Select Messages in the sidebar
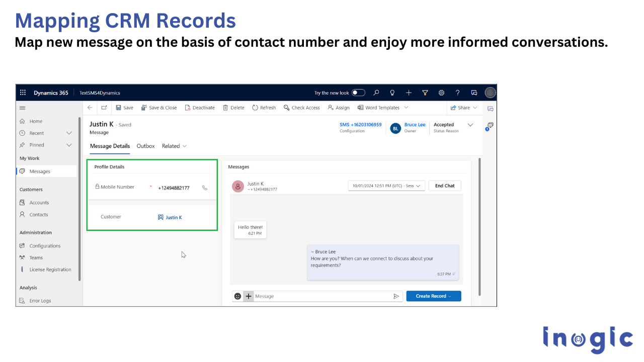644x362 pixels. pyautogui.click(x=46, y=171)
